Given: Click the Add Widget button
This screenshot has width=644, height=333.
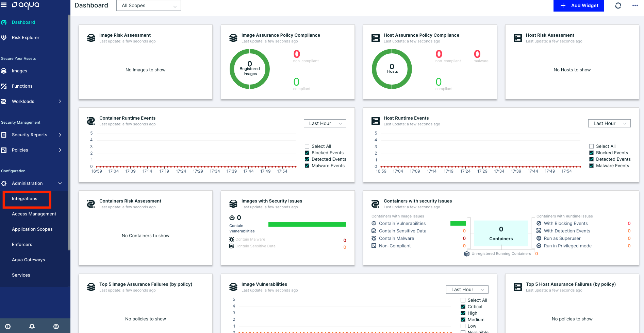Looking at the screenshot, I should coord(578,5).
